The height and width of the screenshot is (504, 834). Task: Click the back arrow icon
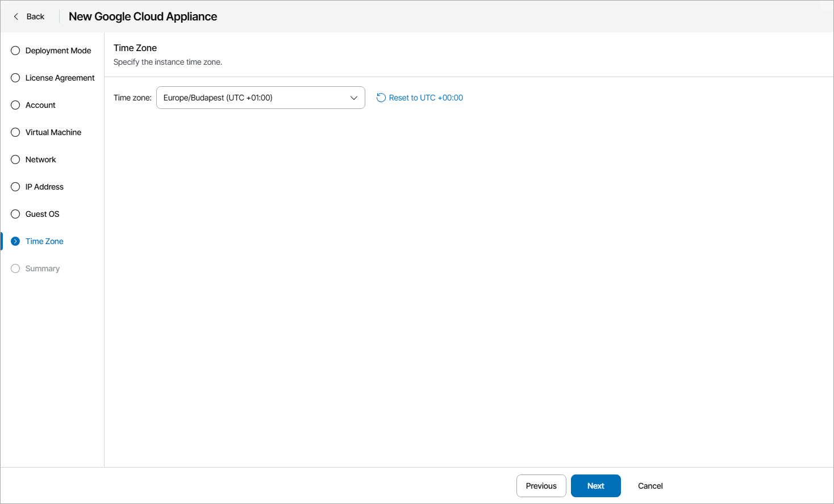(16, 16)
